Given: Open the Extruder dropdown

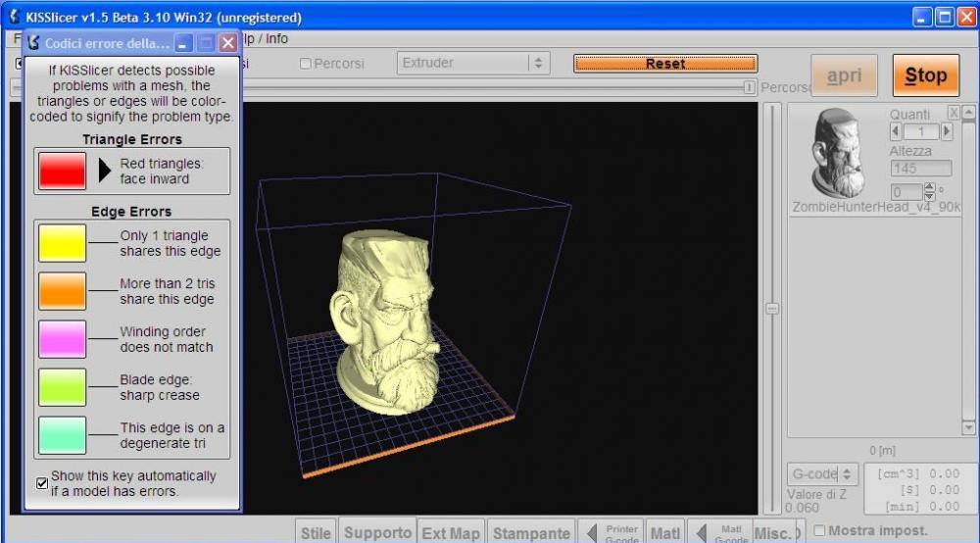Looking at the screenshot, I should 472,63.
